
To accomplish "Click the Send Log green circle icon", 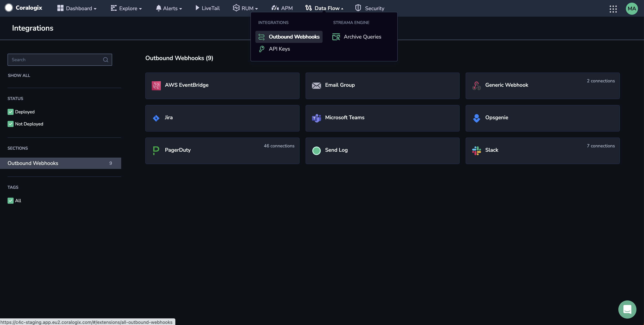I will point(316,151).
